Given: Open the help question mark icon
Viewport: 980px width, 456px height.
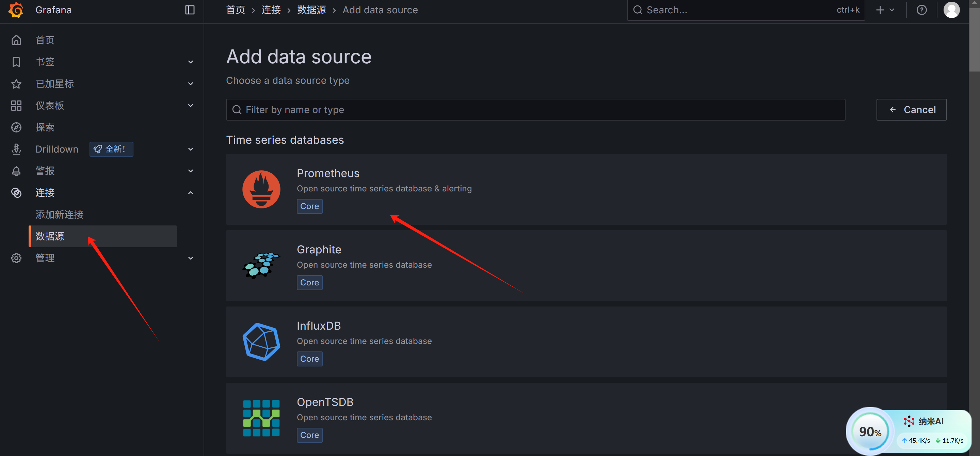Looking at the screenshot, I should coord(921,10).
